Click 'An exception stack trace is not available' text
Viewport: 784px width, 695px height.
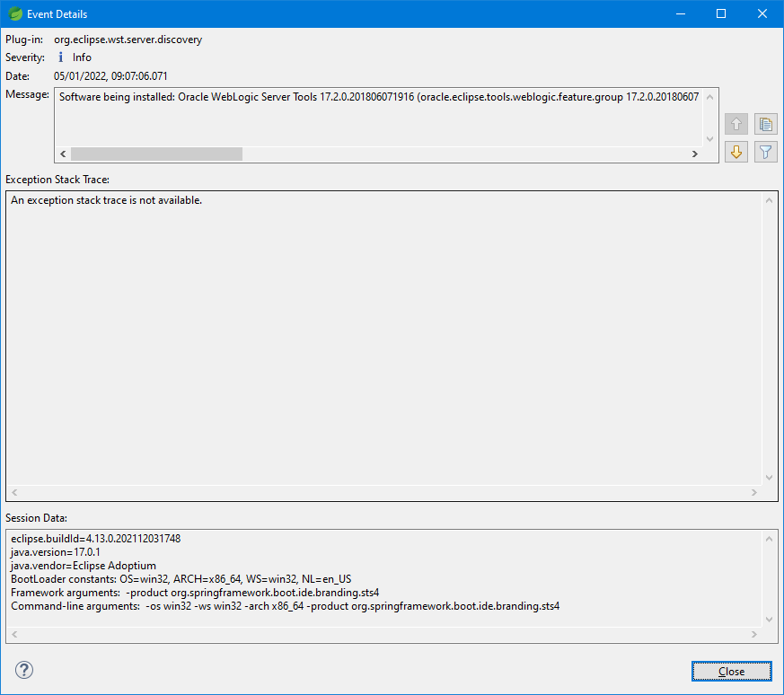click(107, 200)
